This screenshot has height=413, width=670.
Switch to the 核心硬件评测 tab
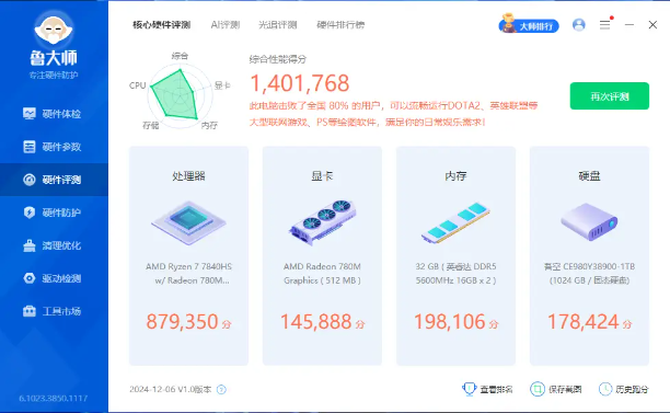pyautogui.click(x=162, y=25)
